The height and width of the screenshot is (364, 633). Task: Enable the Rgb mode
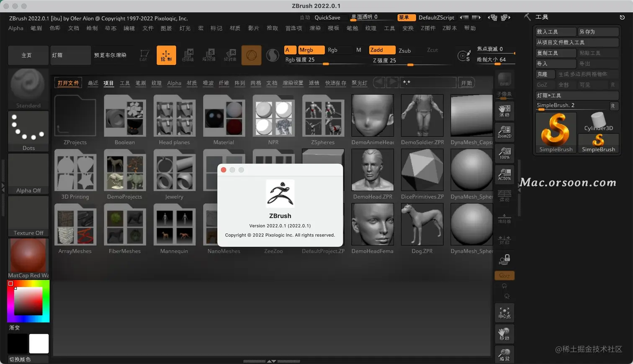tap(332, 50)
